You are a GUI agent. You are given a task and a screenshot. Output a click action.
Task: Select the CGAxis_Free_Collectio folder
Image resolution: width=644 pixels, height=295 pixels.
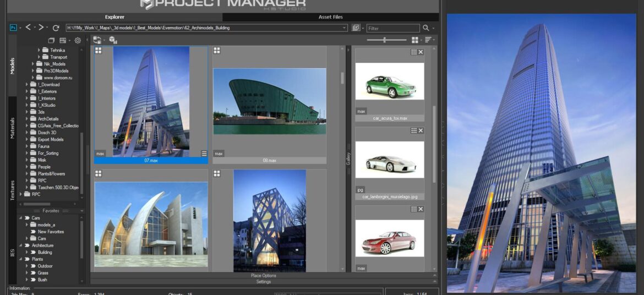click(x=58, y=125)
